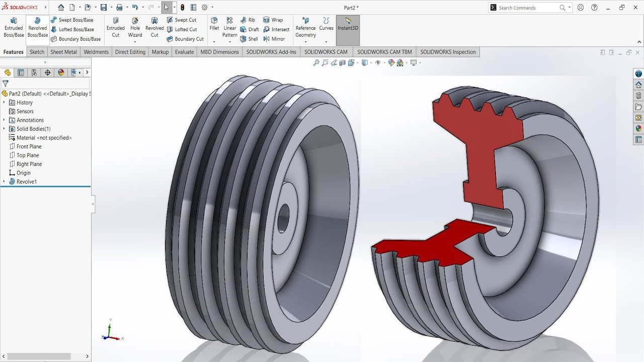This screenshot has width=644, height=362.
Task: Select the Fillet tool
Action: (214, 24)
